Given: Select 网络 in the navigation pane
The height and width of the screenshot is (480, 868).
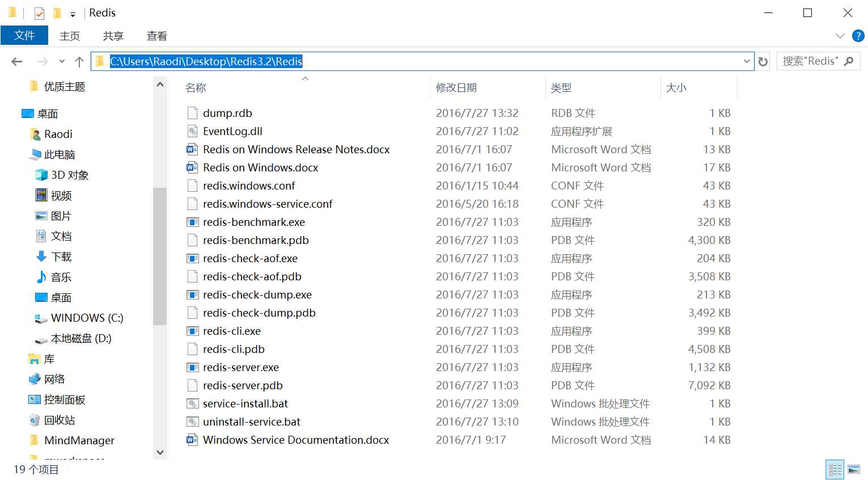Looking at the screenshot, I should [x=46, y=379].
